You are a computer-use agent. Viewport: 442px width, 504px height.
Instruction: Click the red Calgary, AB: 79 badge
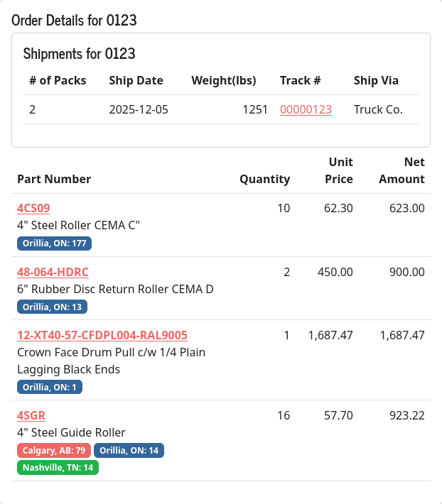54,450
